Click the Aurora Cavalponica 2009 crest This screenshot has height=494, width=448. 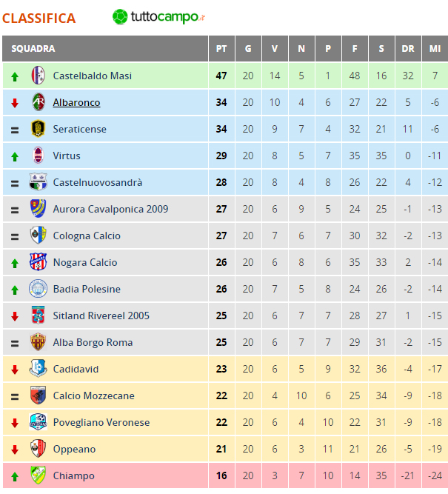point(38,209)
